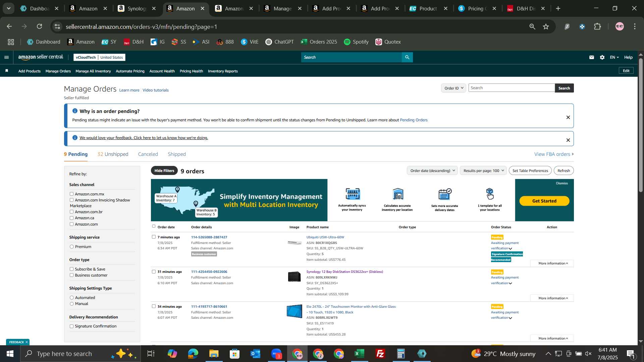Open FileZilla from the taskbar
644x362 pixels.
[380, 354]
